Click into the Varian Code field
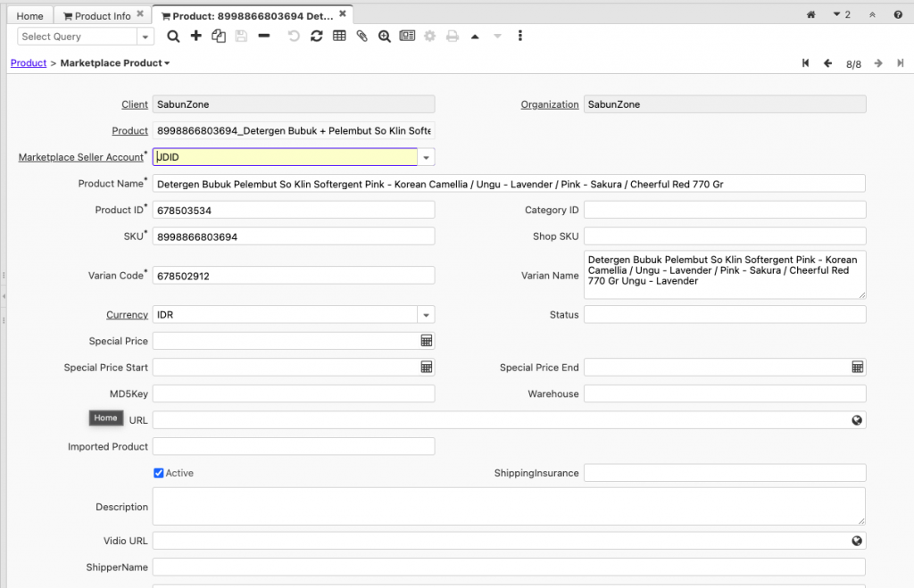Image resolution: width=914 pixels, height=588 pixels. (x=294, y=276)
